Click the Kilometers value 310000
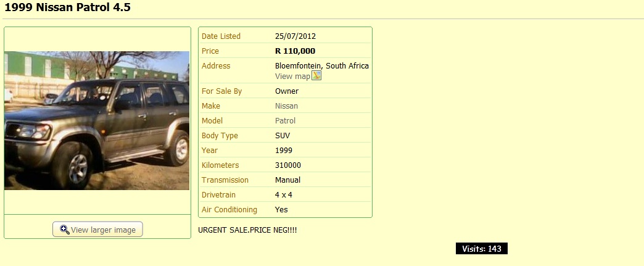Viewport: 644px width, 266px height. [x=288, y=165]
